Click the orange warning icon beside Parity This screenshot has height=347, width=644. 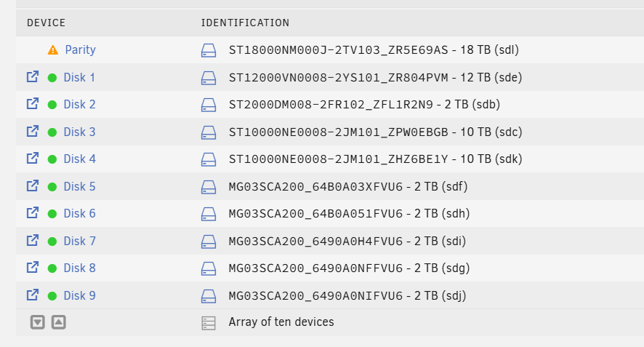point(53,50)
